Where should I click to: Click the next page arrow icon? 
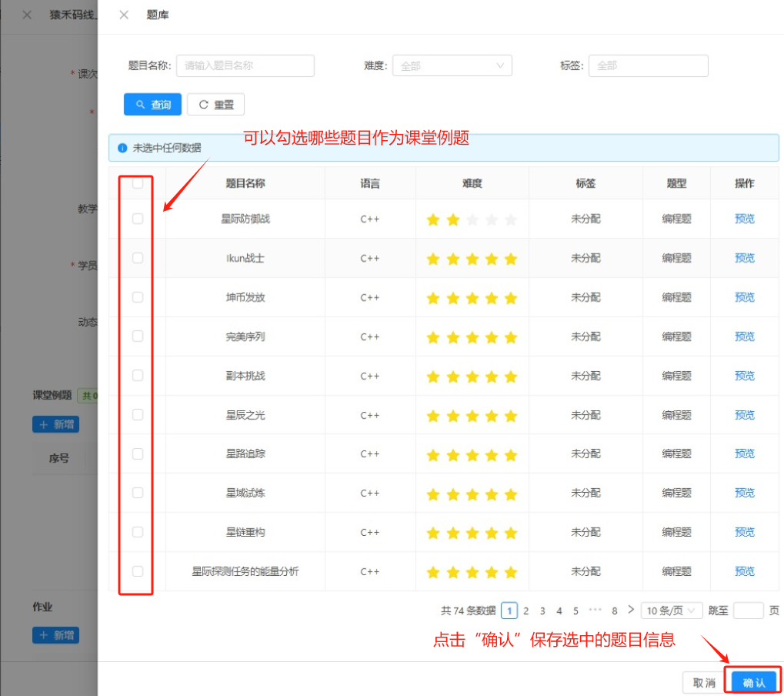[631, 610]
